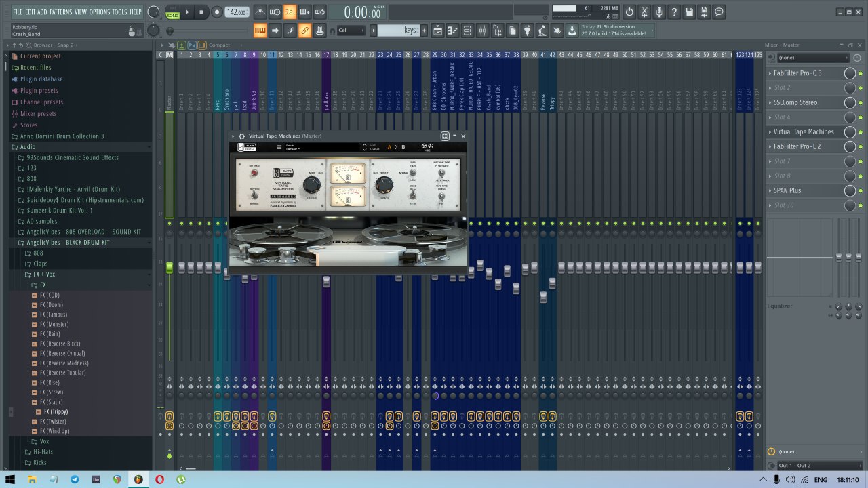Open the mixer Compact layout dropdown

click(219, 45)
